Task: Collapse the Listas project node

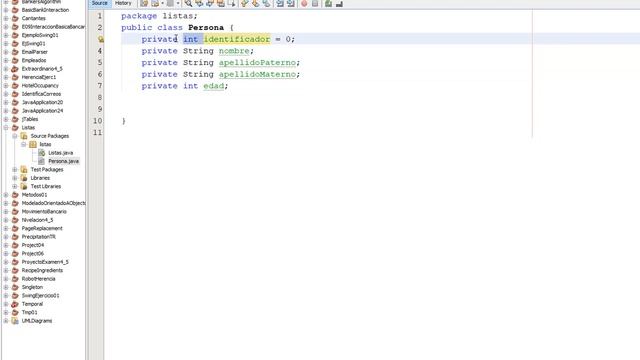Action: pyautogui.click(x=6, y=128)
